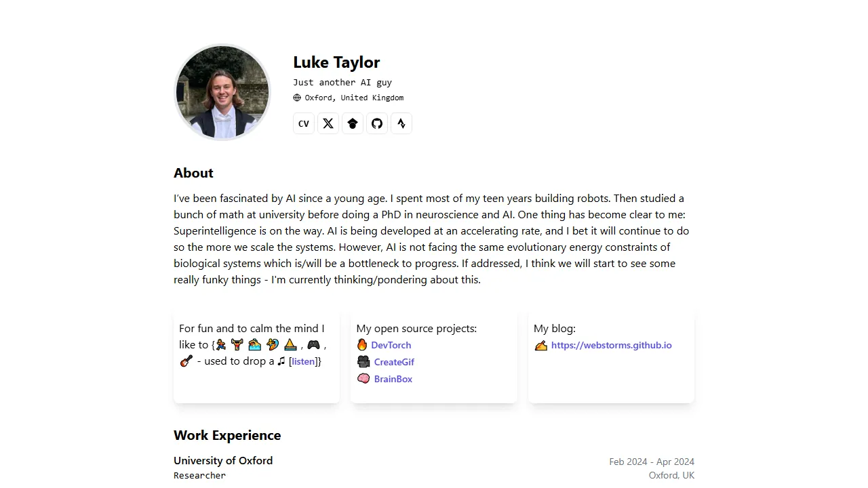
Task: Click the fire emoji beside DevTorch
Action: click(362, 344)
